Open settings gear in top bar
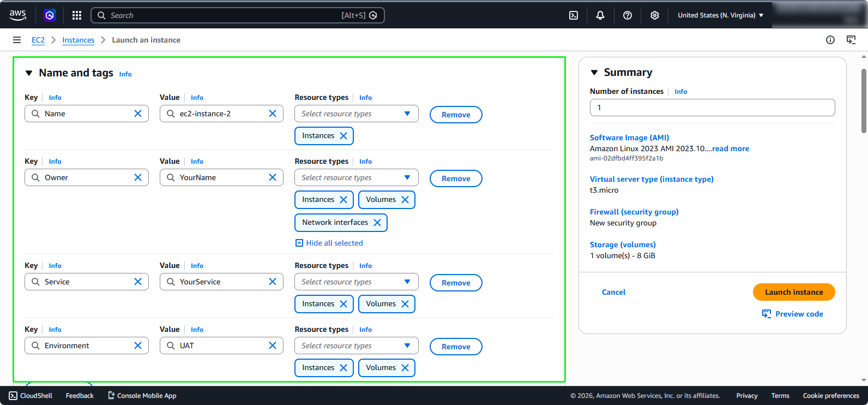 [x=655, y=15]
